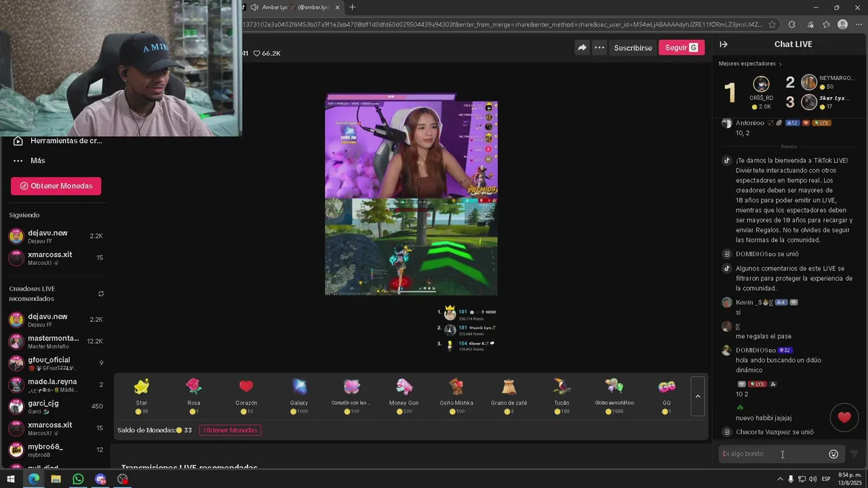Open second viewer NEYMARGO avatar

click(809, 82)
